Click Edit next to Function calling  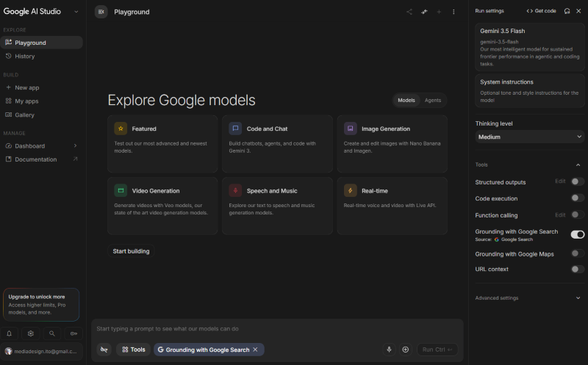(560, 214)
